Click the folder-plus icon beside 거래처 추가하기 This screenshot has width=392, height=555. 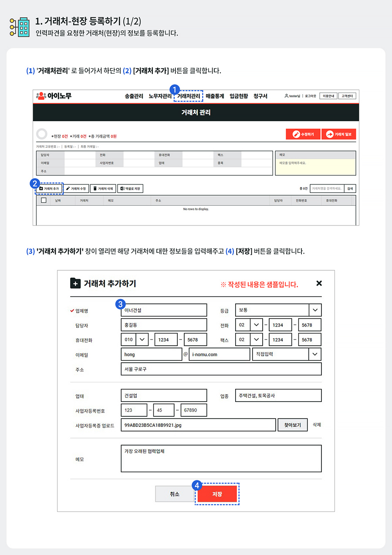(x=75, y=283)
